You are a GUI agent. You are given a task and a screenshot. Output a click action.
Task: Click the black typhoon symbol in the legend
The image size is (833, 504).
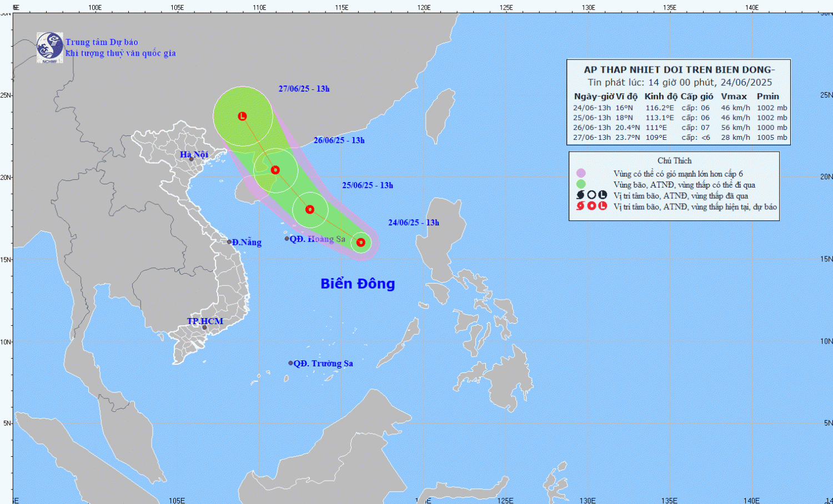[x=581, y=195]
